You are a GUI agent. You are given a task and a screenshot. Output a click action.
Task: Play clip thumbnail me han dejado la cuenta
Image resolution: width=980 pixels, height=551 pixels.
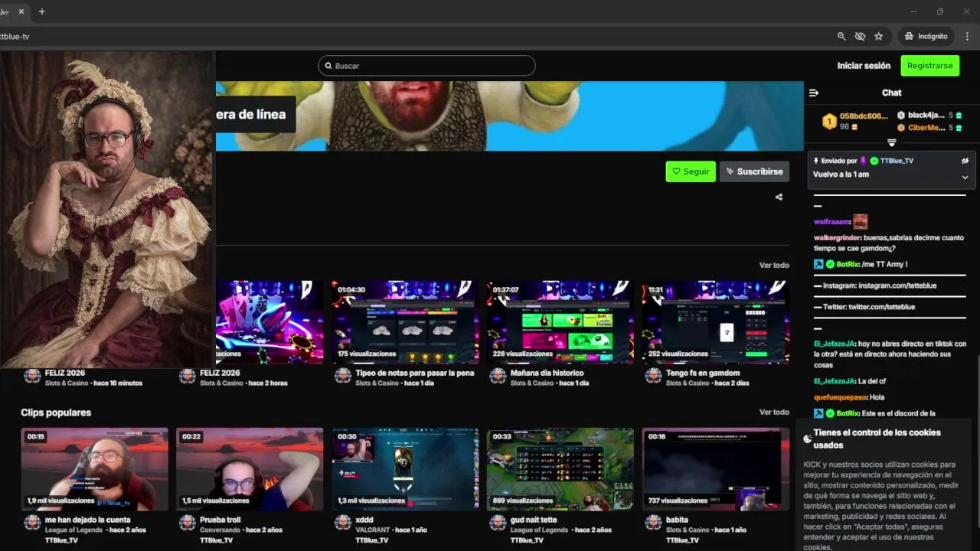pyautogui.click(x=94, y=469)
